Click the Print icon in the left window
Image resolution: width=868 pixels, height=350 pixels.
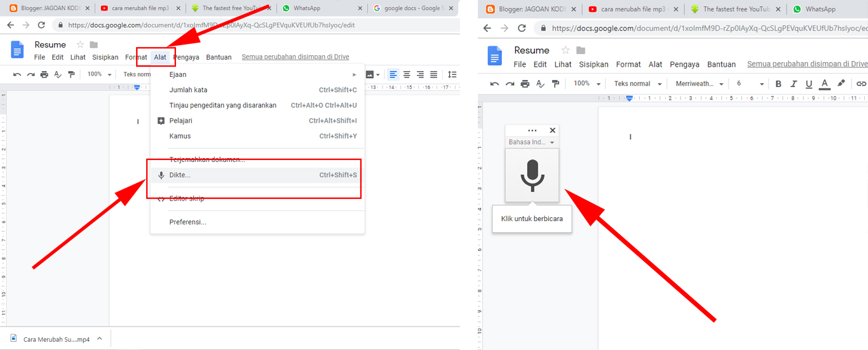pos(44,74)
